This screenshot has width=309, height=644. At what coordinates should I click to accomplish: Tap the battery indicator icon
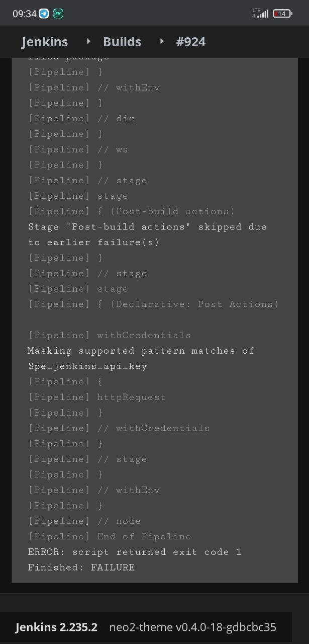[283, 14]
